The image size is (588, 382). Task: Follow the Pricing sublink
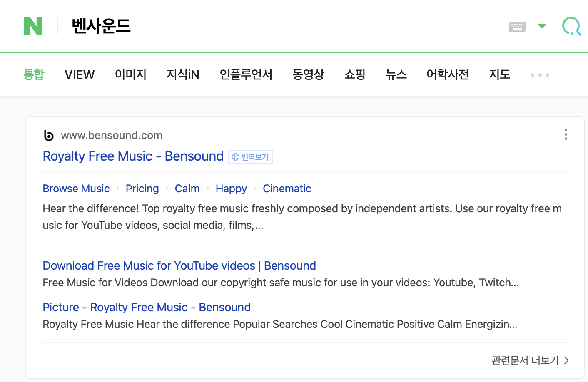(x=142, y=189)
